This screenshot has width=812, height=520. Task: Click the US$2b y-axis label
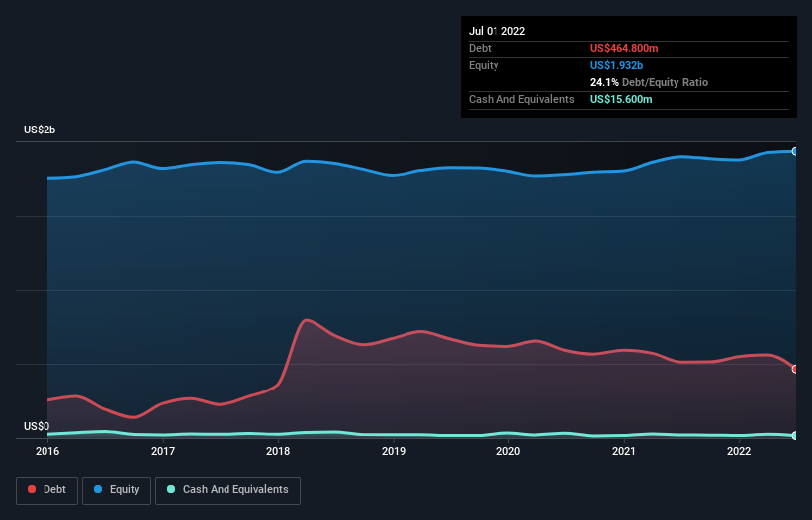pyautogui.click(x=40, y=130)
